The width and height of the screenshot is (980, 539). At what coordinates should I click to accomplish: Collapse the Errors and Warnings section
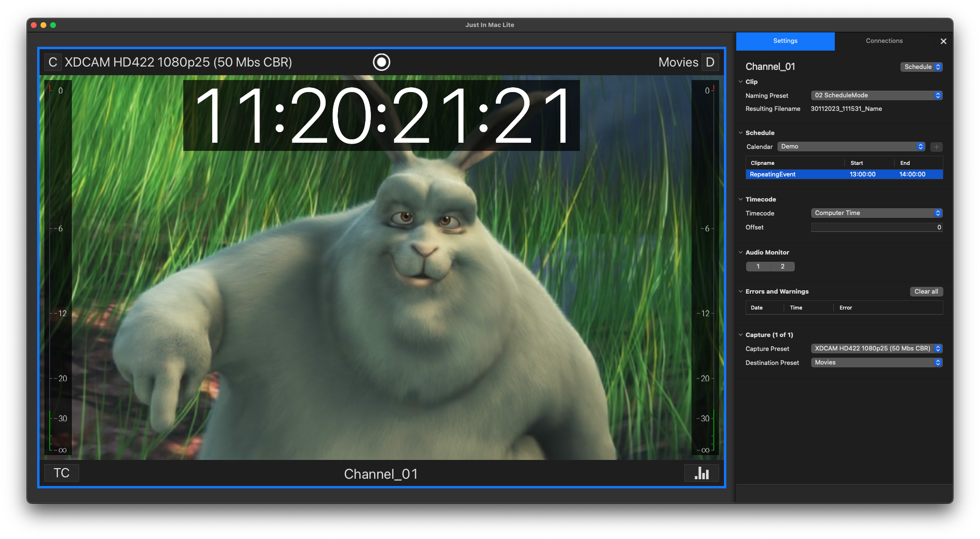pyautogui.click(x=741, y=292)
